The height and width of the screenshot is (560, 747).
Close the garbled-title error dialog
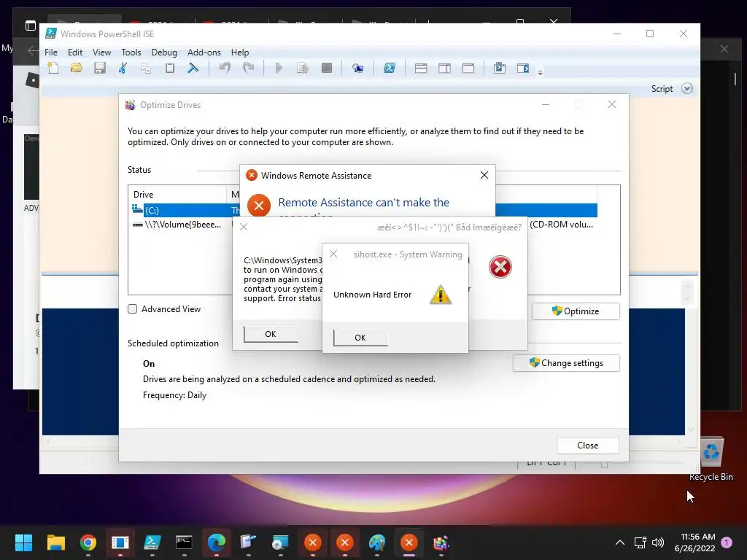[244, 227]
